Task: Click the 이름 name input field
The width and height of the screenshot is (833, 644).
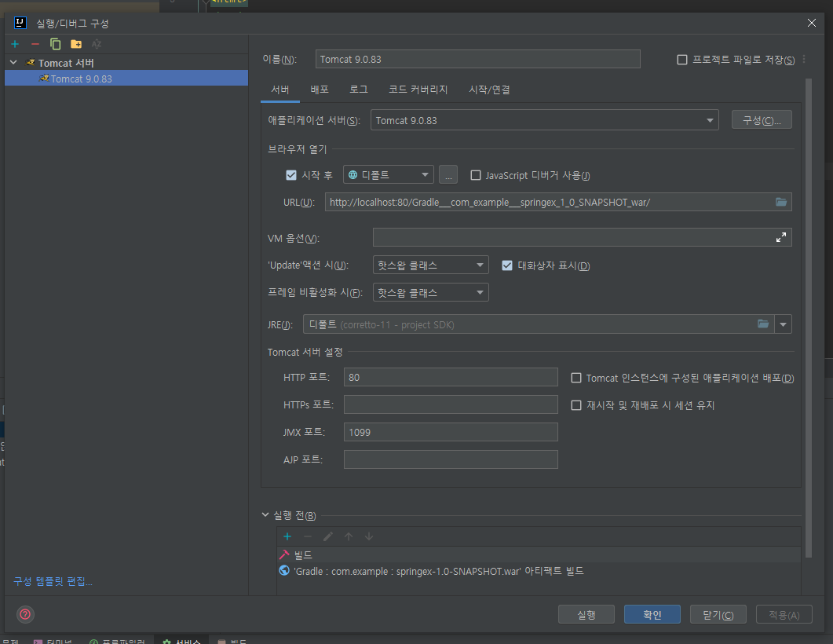Action: click(477, 59)
